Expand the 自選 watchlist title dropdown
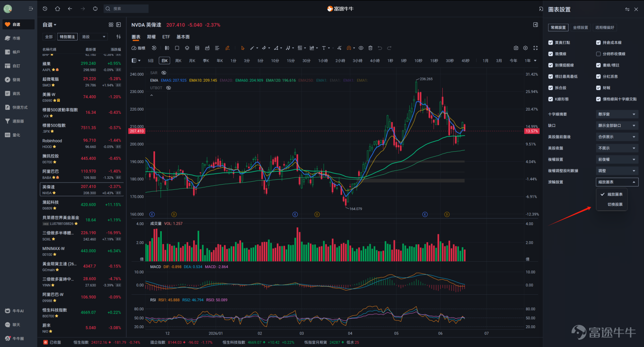 (x=50, y=25)
